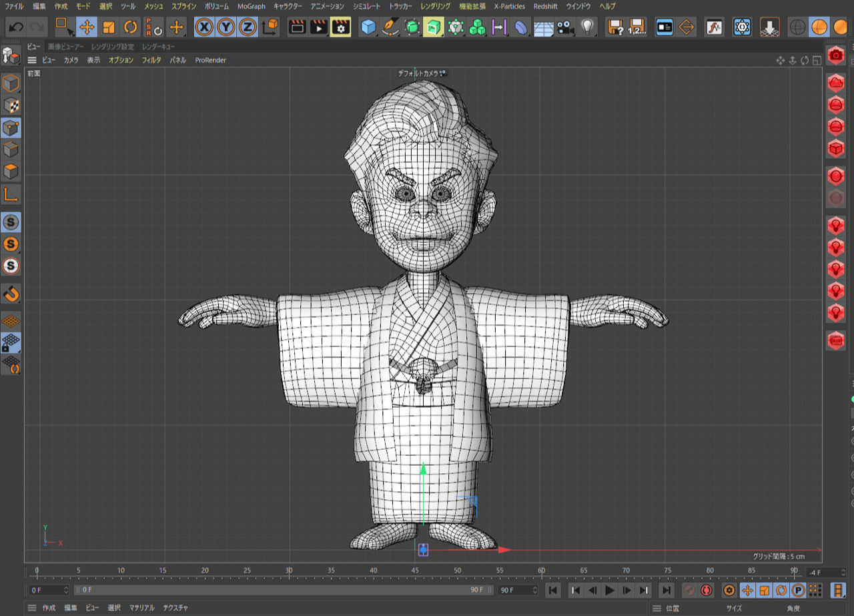The width and height of the screenshot is (854, 616).
Task: Click the Scale tool icon
Action: [x=109, y=27]
